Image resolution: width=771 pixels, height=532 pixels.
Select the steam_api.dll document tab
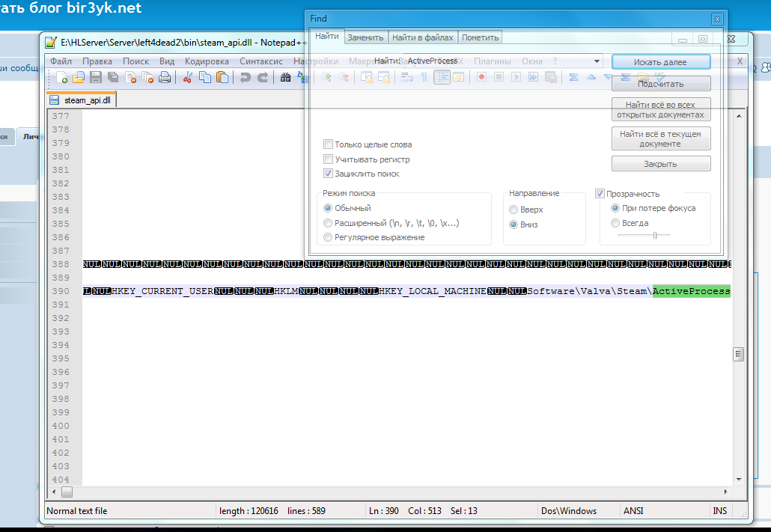[x=82, y=100]
